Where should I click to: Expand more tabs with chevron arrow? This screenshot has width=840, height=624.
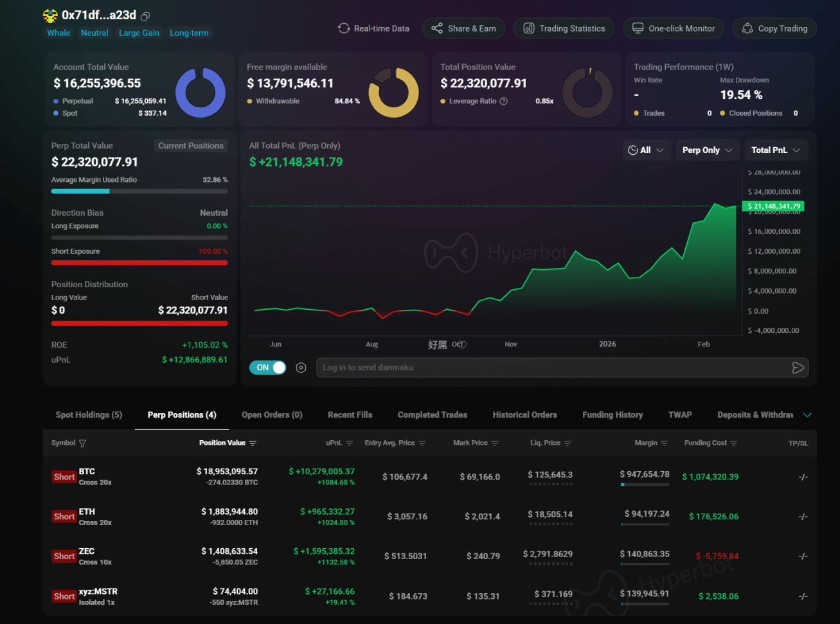(807, 415)
